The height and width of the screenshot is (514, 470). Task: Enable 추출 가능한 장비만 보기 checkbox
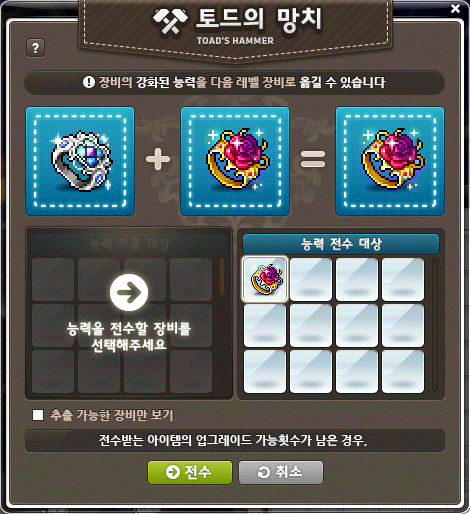pos(38,415)
